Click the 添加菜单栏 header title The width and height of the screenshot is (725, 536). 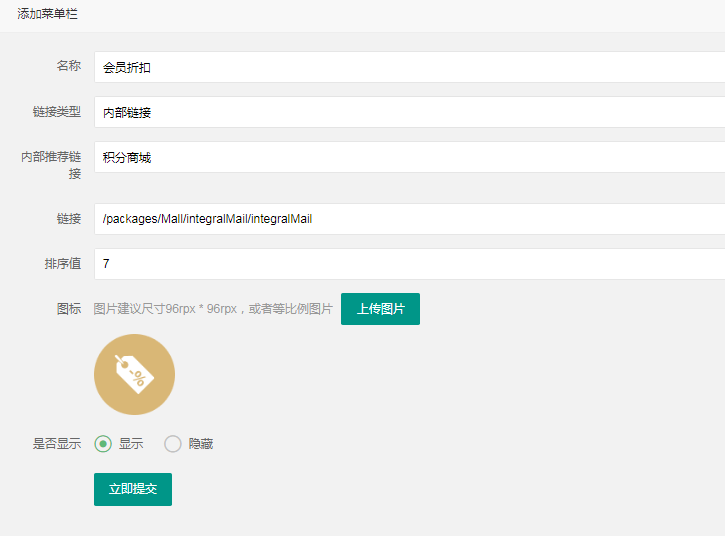(x=47, y=14)
